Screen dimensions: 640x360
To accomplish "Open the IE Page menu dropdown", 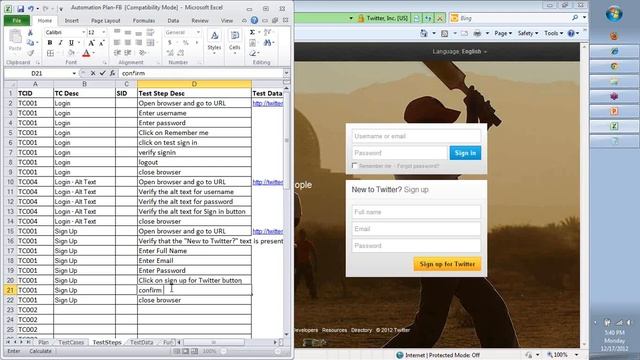I will coord(503,33).
